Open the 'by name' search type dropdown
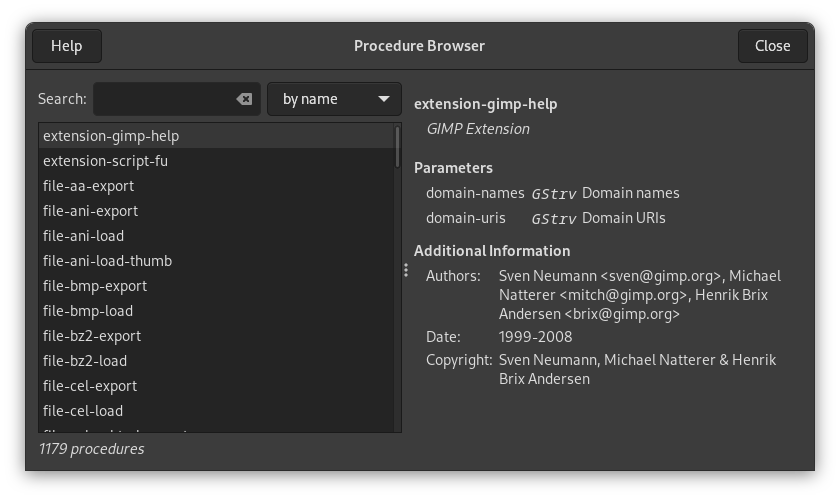The width and height of the screenshot is (840, 499). click(334, 99)
